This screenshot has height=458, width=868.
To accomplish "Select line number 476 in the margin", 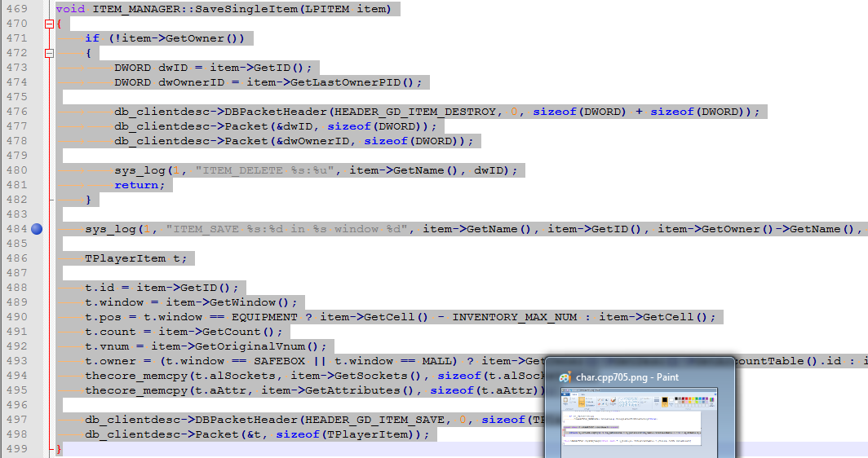I will click(x=16, y=112).
